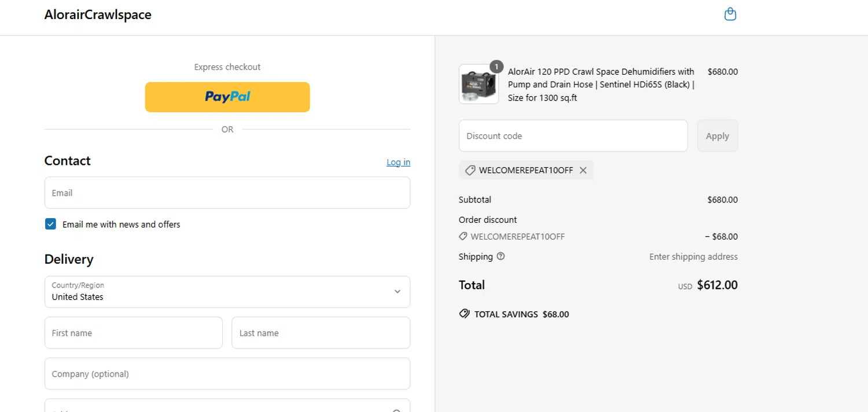Open the shopping bag cart icon

click(730, 14)
